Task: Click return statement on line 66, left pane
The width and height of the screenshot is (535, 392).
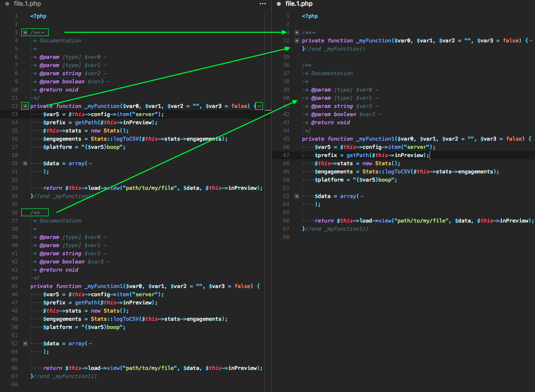Action: tap(153, 368)
